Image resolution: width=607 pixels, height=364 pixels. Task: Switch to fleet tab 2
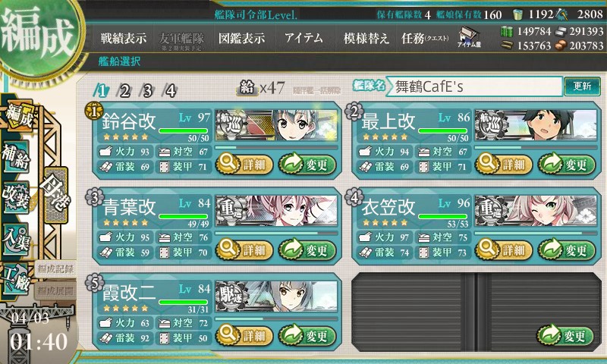point(124,91)
